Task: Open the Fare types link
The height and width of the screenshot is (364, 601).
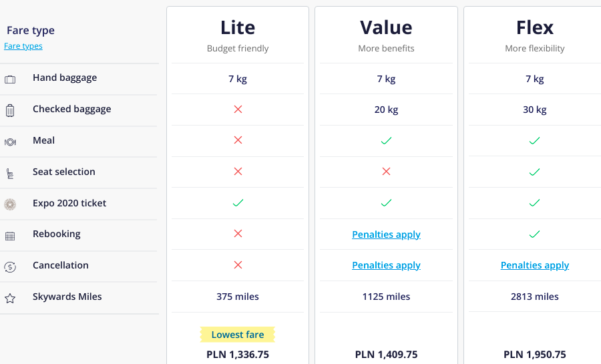Action: point(23,46)
